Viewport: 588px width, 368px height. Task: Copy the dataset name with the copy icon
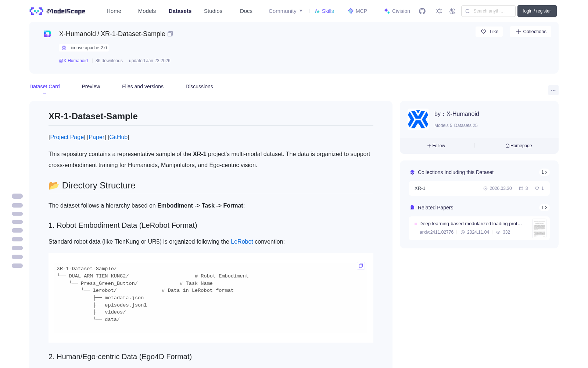click(x=170, y=34)
